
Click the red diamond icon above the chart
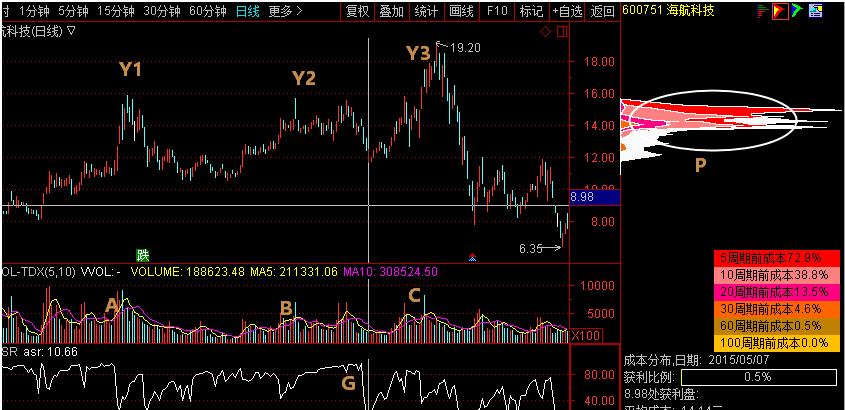point(545,32)
